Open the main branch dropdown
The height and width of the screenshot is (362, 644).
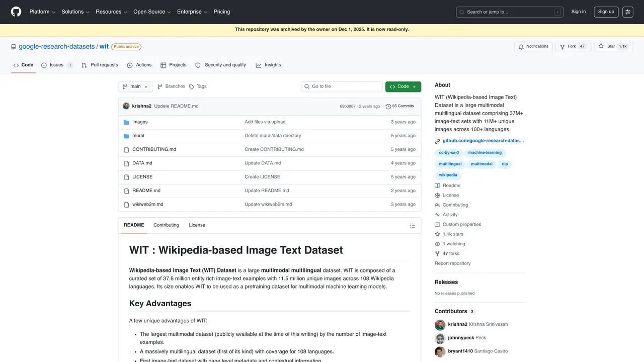135,86
